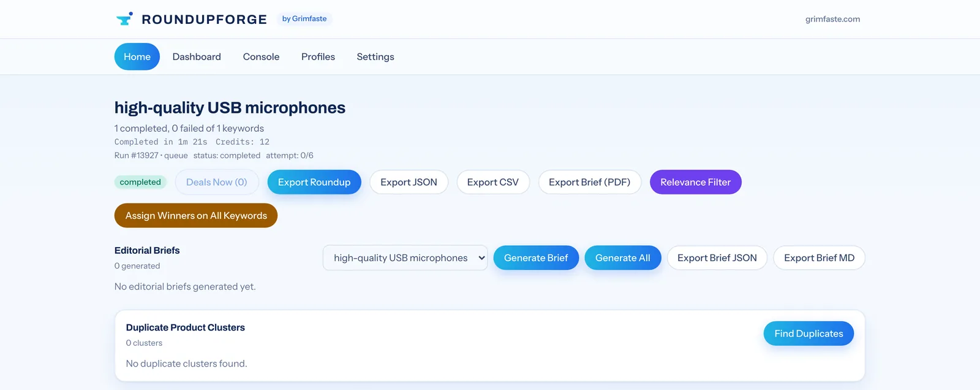
Task: Click the 'status: completed' text
Action: (x=227, y=156)
